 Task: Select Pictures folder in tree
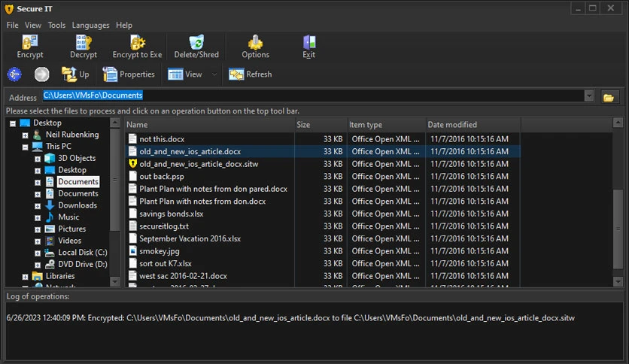pos(71,229)
